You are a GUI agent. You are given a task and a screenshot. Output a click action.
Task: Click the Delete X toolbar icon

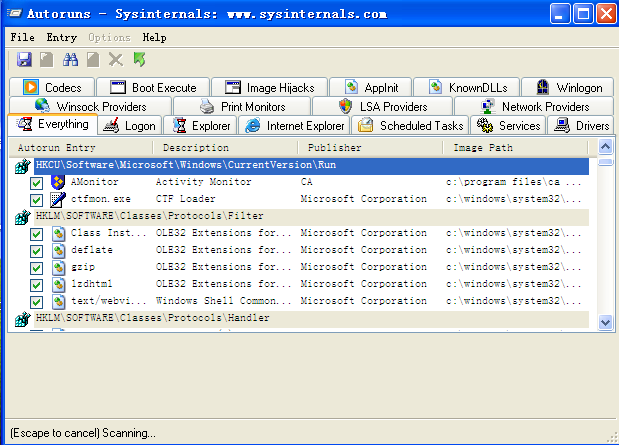(116, 60)
